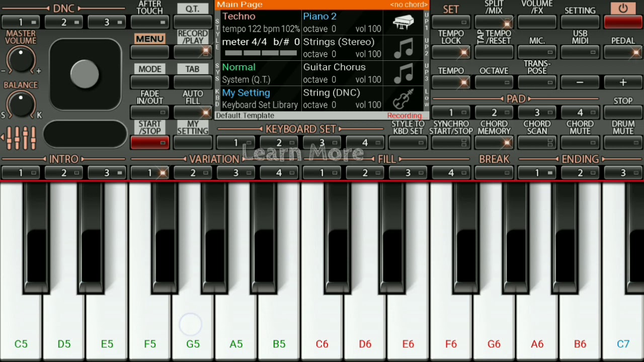Toggle Drum Mute
This screenshot has height=362, width=644.
[623, 143]
